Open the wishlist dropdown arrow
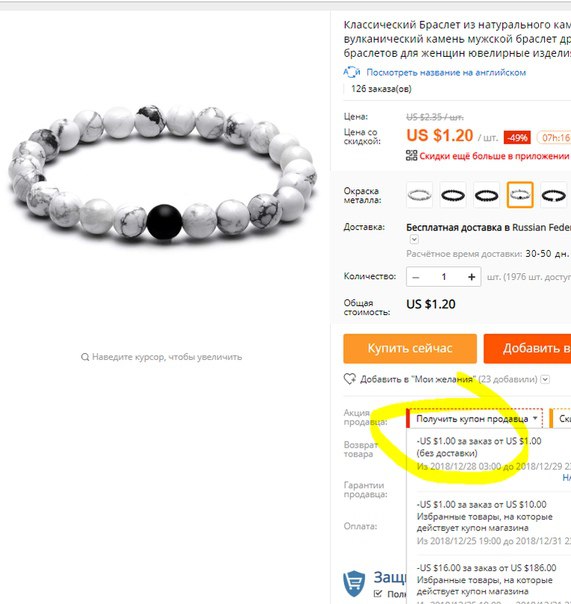The height and width of the screenshot is (604, 571). (x=545, y=379)
